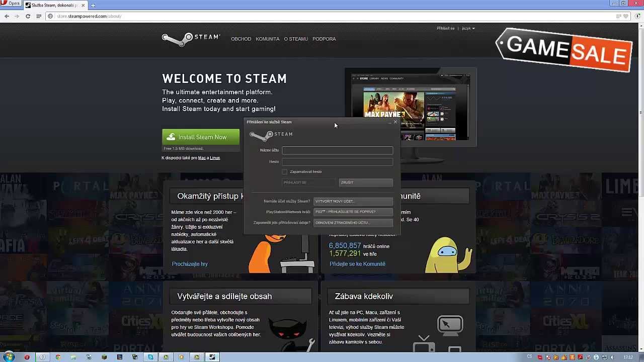Click into the Heslo password field
Viewport: 644px width, 362px height.
337,161
